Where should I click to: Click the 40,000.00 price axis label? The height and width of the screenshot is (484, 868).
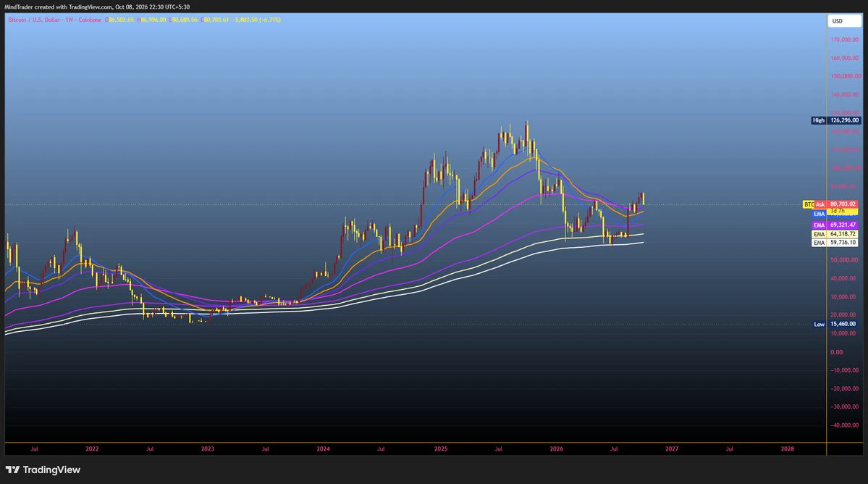coord(843,278)
